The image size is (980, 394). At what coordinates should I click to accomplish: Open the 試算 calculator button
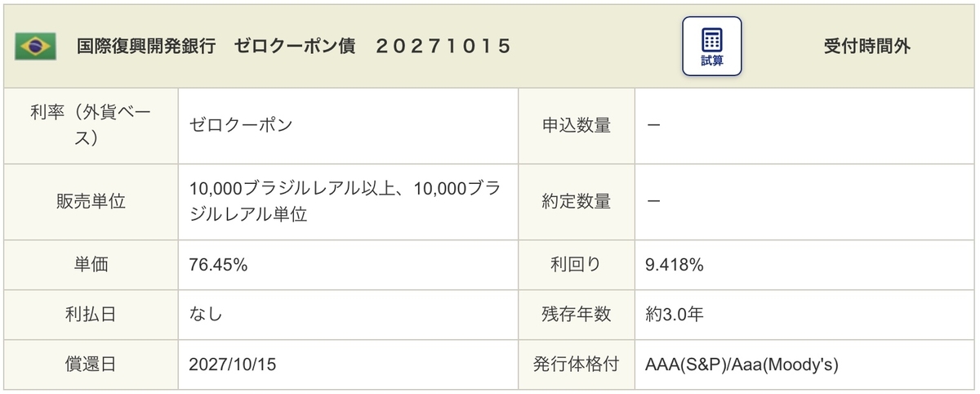pyautogui.click(x=711, y=47)
